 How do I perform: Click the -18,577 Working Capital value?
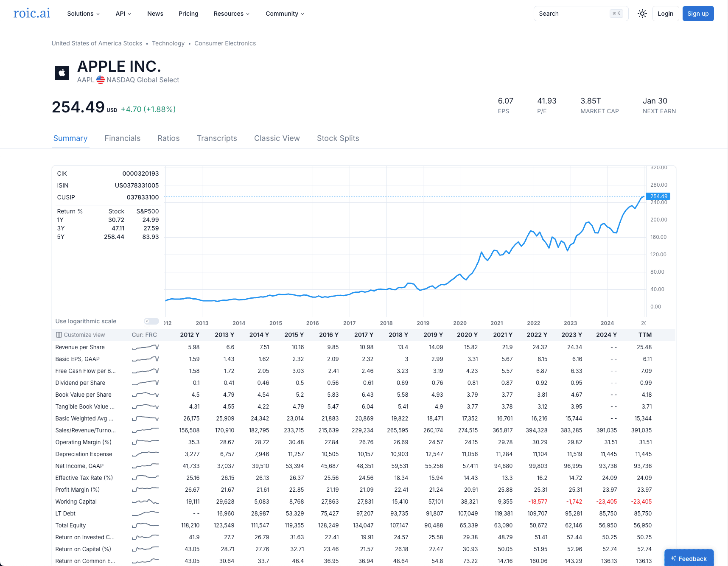tap(538, 502)
